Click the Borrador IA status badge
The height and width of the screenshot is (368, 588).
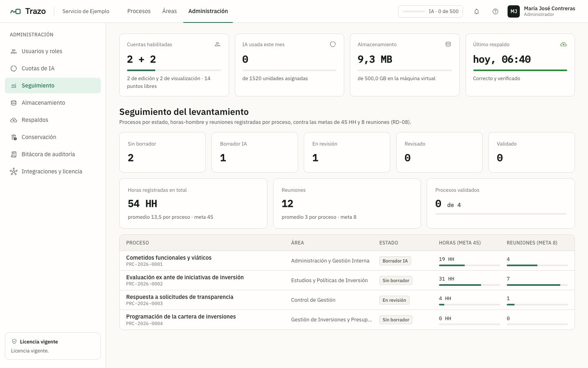pos(395,261)
